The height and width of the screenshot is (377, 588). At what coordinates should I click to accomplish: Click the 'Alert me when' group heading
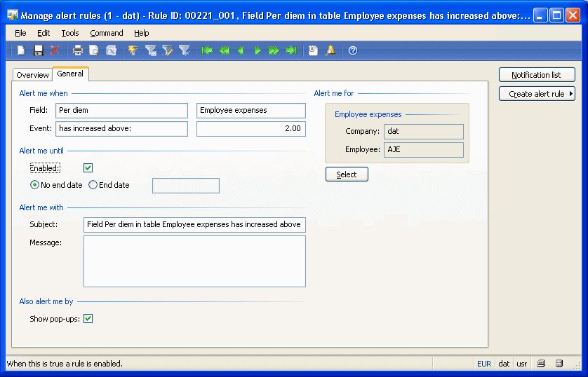pos(44,93)
